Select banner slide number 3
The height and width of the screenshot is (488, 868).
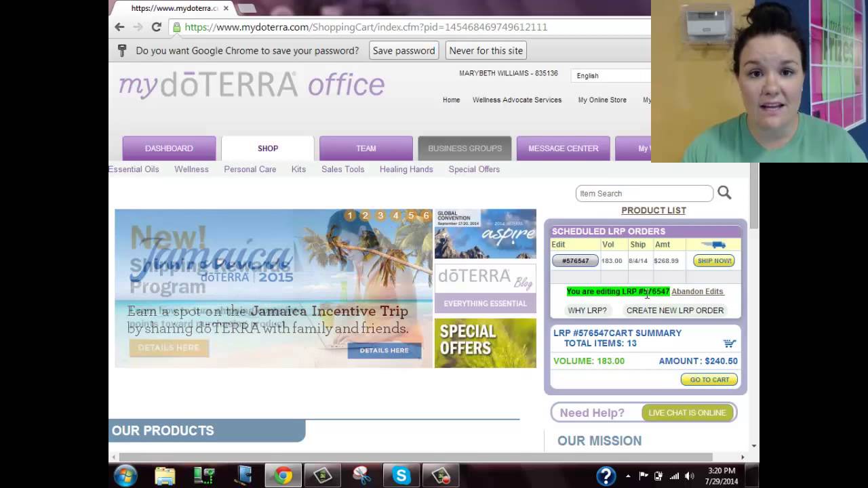pos(380,216)
